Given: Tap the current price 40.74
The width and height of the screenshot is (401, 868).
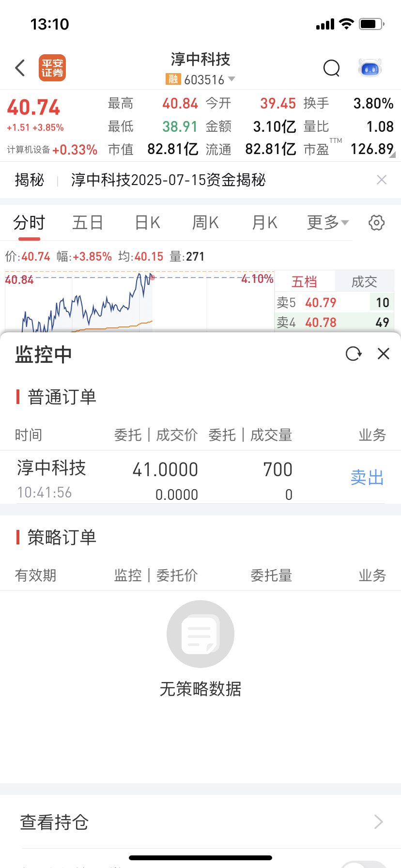Looking at the screenshot, I should pos(33,108).
